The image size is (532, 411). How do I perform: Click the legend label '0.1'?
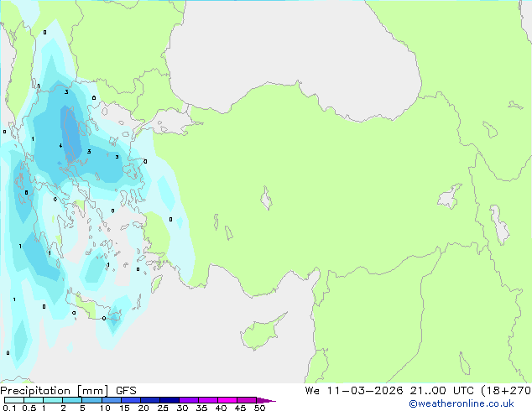(x=9, y=408)
